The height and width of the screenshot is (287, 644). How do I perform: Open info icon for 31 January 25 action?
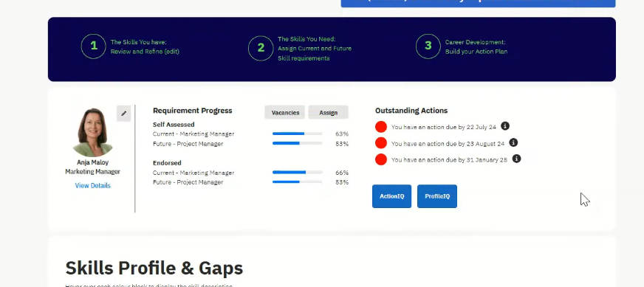[517, 159]
